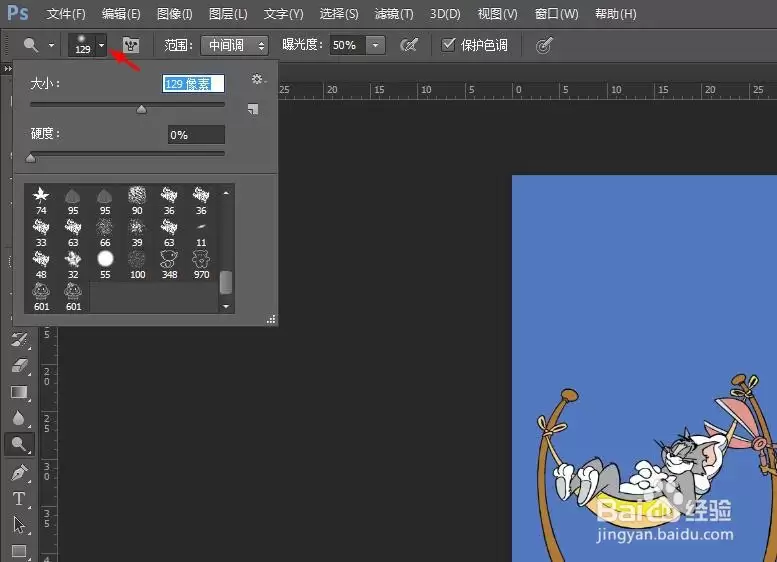
Task: Open the 曝光度 slider dropdown arrow
Action: point(376,46)
